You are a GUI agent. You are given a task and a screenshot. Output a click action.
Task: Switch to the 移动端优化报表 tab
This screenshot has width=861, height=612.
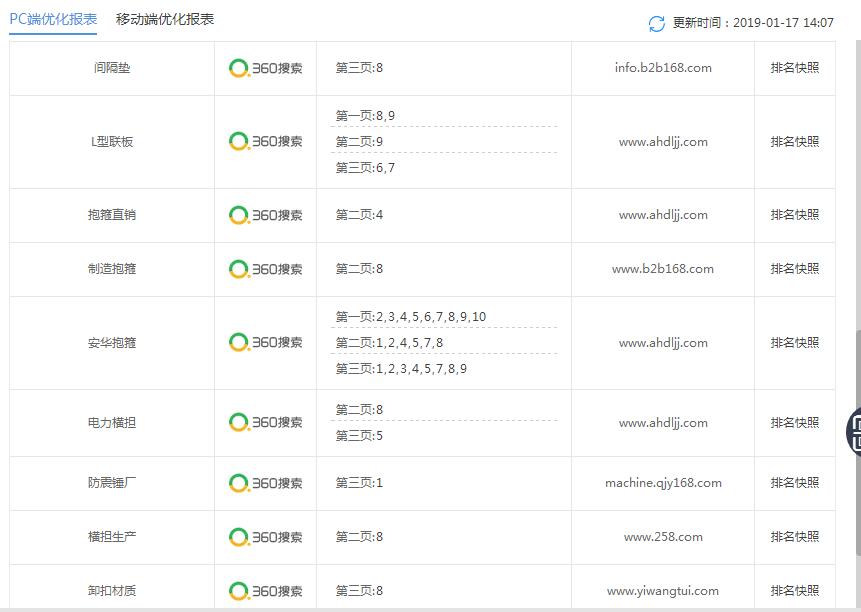[x=165, y=19]
